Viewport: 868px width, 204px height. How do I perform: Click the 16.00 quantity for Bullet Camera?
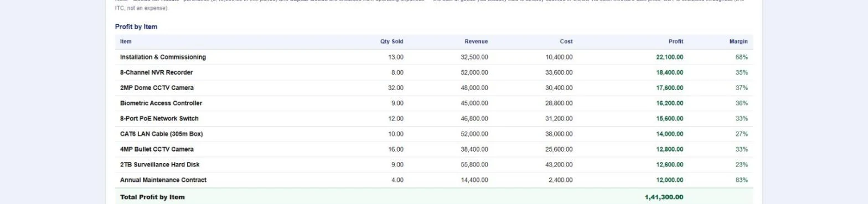tap(396, 149)
